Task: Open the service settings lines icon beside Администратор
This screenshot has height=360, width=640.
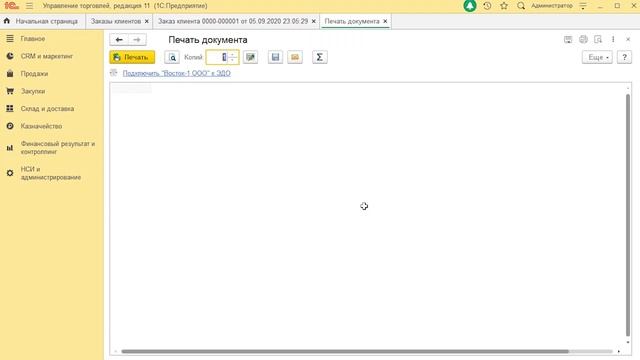Action: tap(583, 6)
